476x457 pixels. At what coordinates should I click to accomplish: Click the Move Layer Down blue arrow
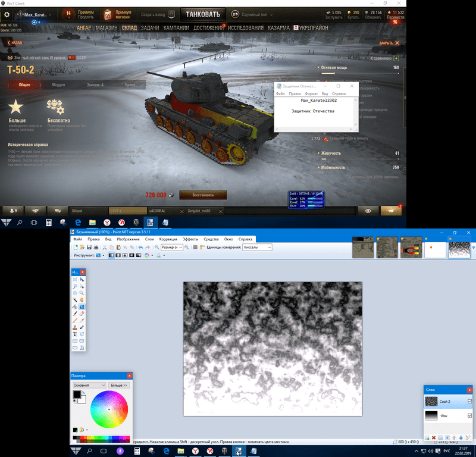(x=461, y=437)
